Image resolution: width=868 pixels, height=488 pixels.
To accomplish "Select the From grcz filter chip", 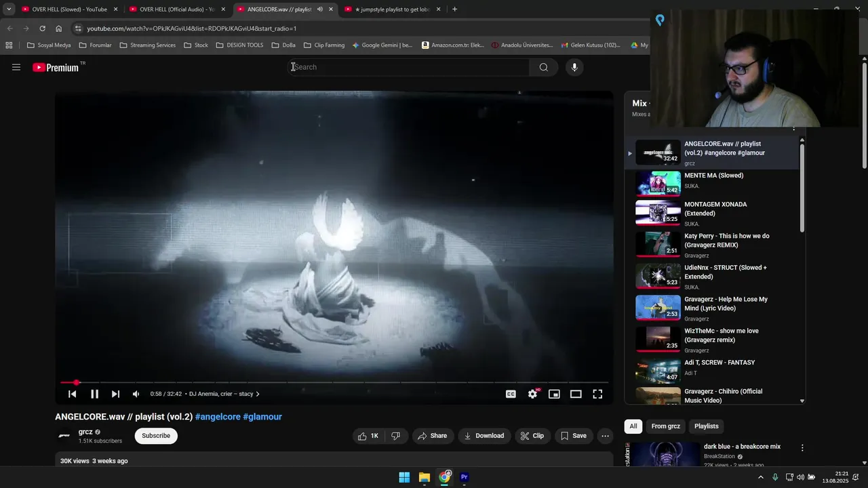I will coord(665,426).
